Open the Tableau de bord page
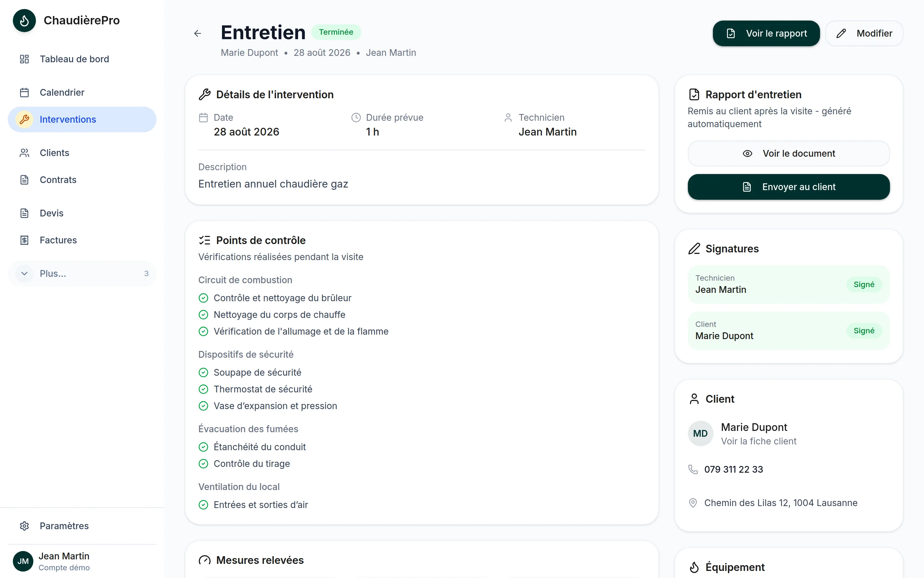The width and height of the screenshot is (924, 578). (82, 59)
